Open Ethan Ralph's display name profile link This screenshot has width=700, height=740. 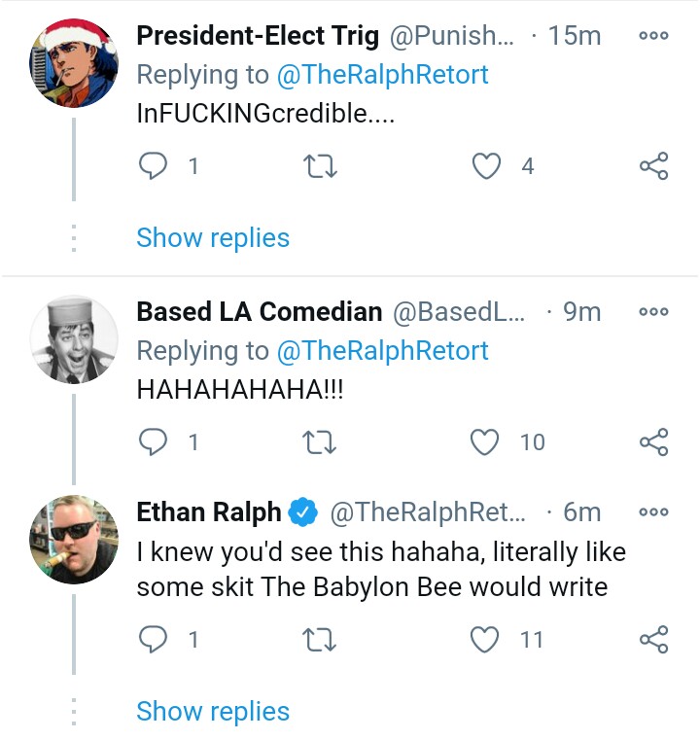point(209,512)
